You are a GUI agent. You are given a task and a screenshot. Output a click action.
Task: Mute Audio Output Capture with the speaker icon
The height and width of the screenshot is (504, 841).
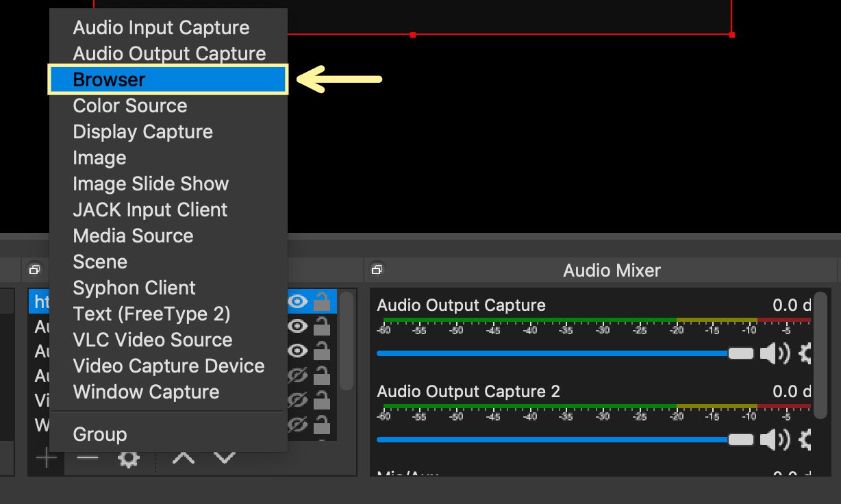[773, 353]
